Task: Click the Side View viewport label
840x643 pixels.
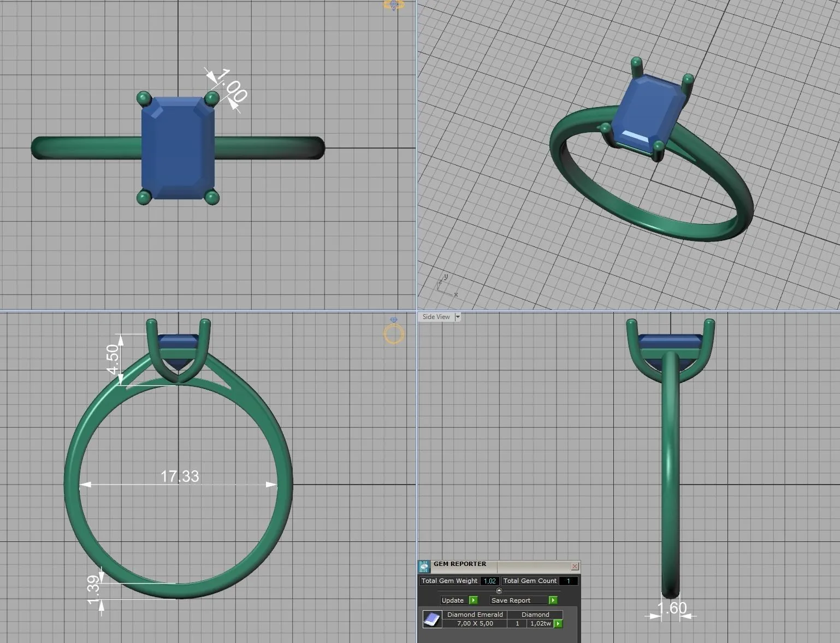Action: tap(436, 317)
